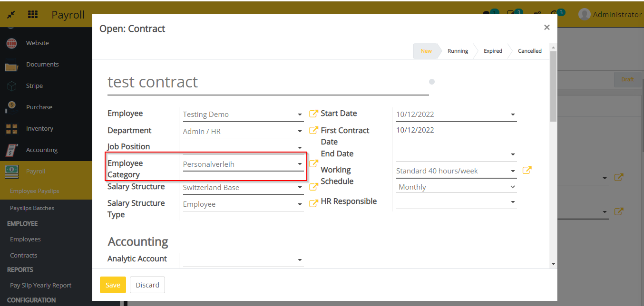
Task: Expand the Employee Category dropdown
Action: (x=300, y=164)
